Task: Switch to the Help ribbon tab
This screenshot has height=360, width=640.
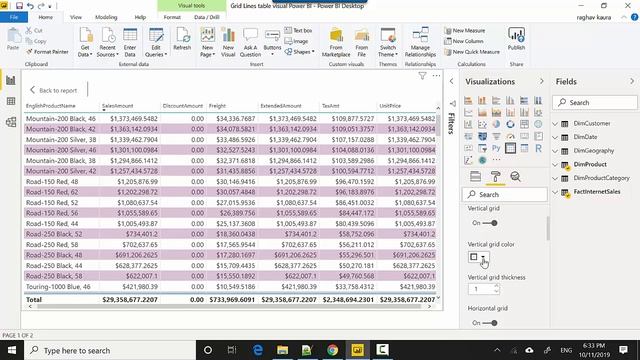Action: tap(140, 17)
